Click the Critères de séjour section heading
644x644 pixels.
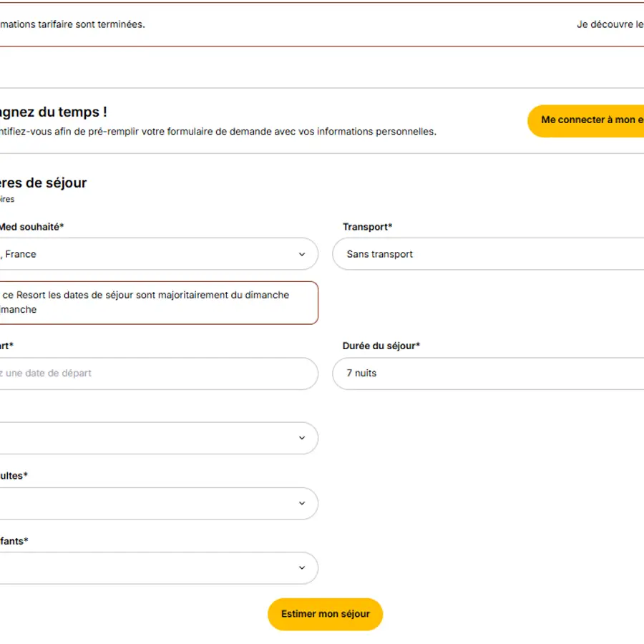tap(44, 182)
